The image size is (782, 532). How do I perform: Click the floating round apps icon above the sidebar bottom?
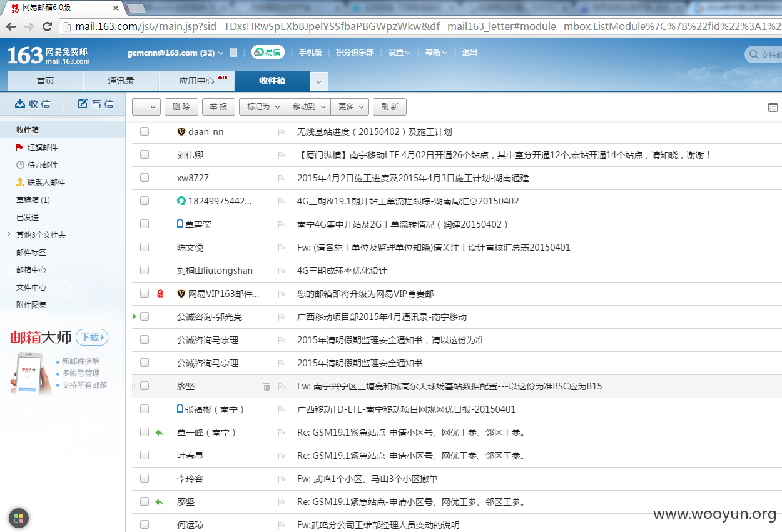coord(19,518)
